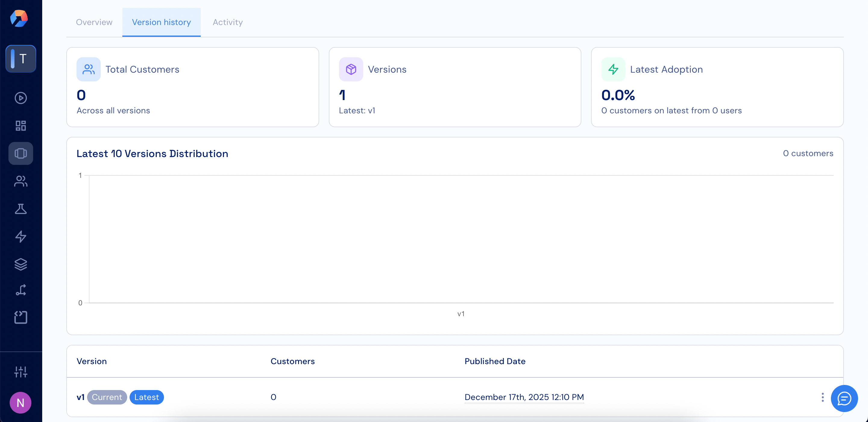Image resolution: width=868 pixels, height=422 pixels.
Task: Select the highlighted carousel sidebar icon
Action: pos(21,153)
